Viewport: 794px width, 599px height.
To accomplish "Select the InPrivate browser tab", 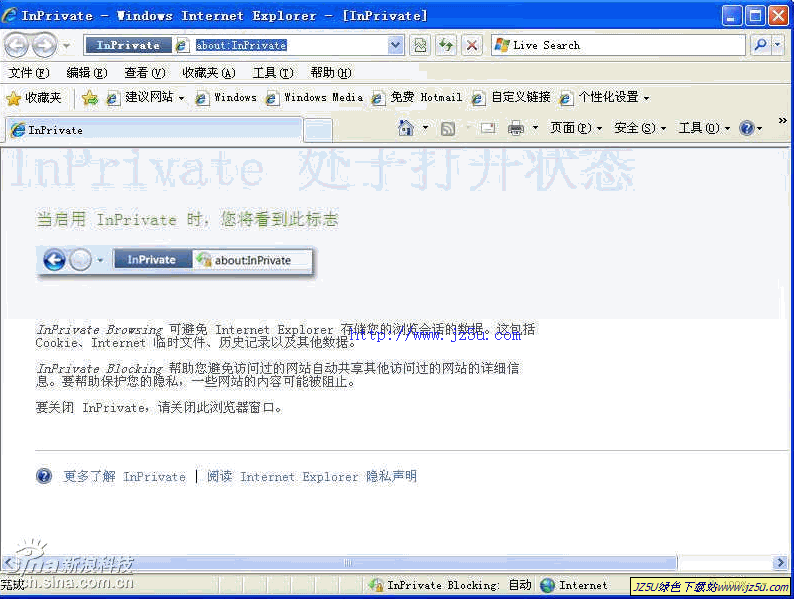I will pos(154,130).
